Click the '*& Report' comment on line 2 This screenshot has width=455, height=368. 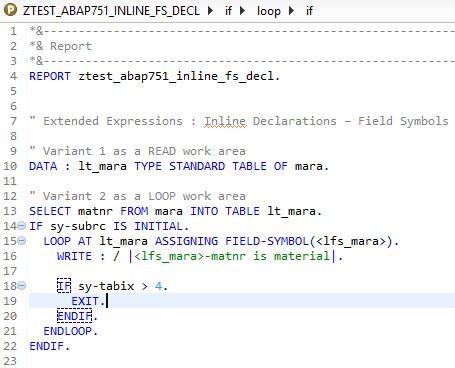[60, 46]
